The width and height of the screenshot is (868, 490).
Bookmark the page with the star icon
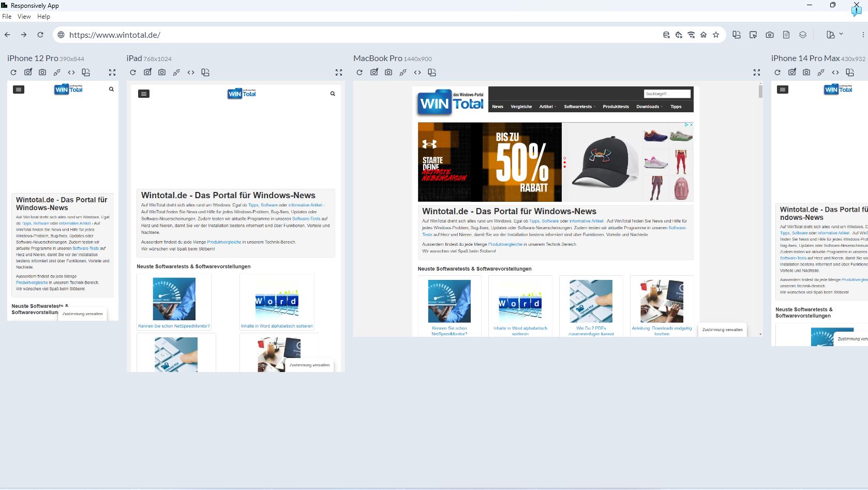pos(716,35)
